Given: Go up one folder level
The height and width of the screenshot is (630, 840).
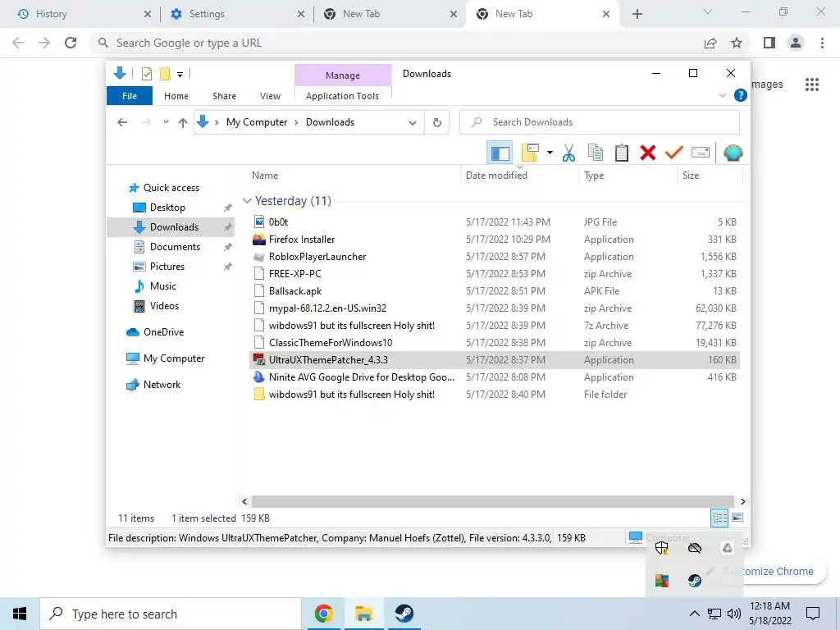Looking at the screenshot, I should [x=183, y=123].
